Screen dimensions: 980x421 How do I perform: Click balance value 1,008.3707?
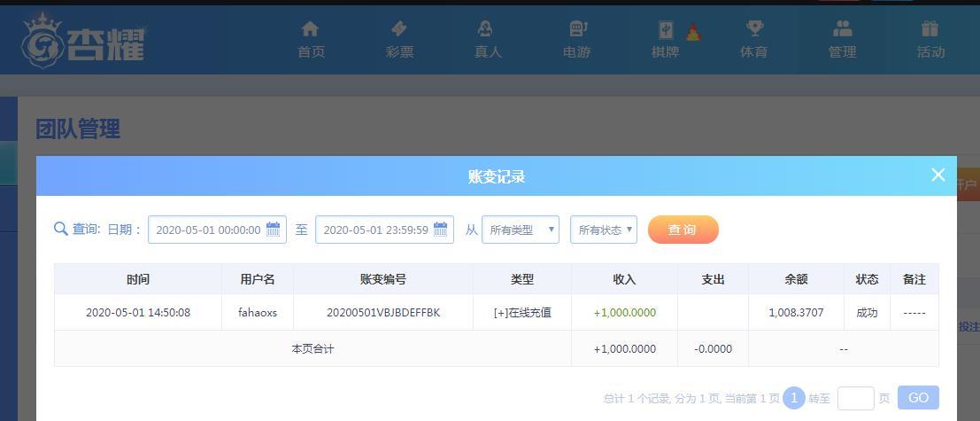point(796,312)
